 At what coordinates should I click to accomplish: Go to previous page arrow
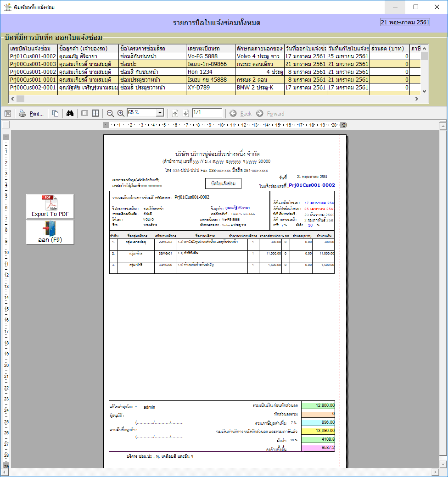175,113
